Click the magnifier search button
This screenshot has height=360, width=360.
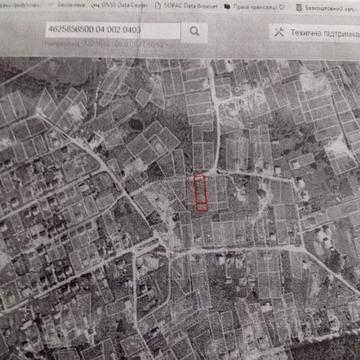coord(194,32)
